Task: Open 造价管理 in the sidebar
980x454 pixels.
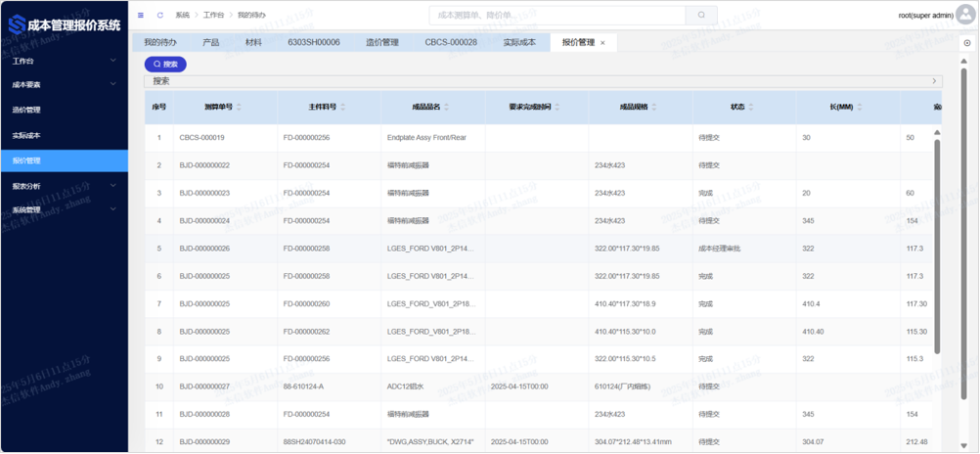Action: pyautogui.click(x=27, y=110)
